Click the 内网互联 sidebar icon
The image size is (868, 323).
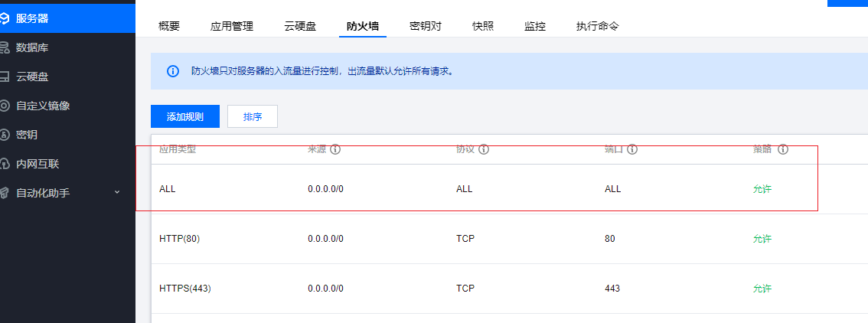5,164
